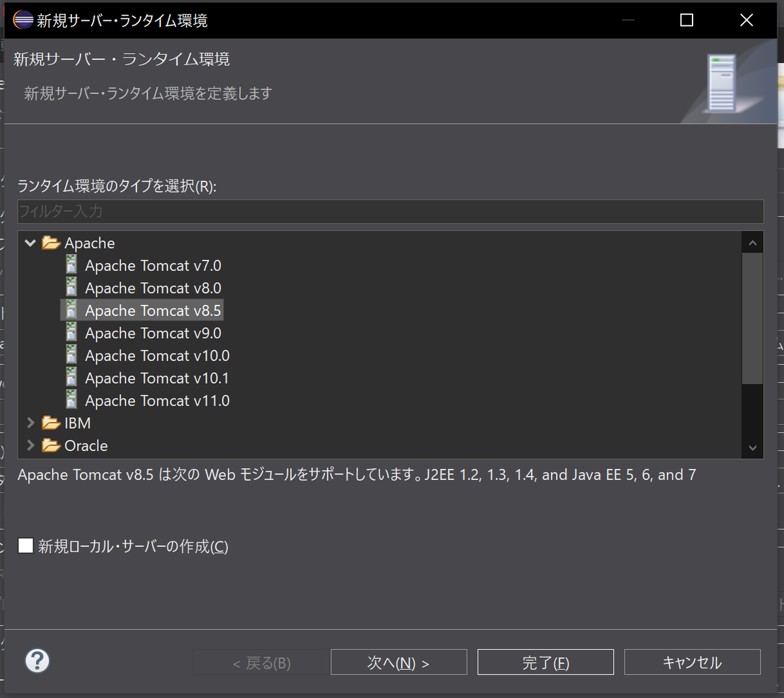Viewport: 784px width, 698px height.
Task: Click the list scrollbar down arrow
Action: click(753, 448)
